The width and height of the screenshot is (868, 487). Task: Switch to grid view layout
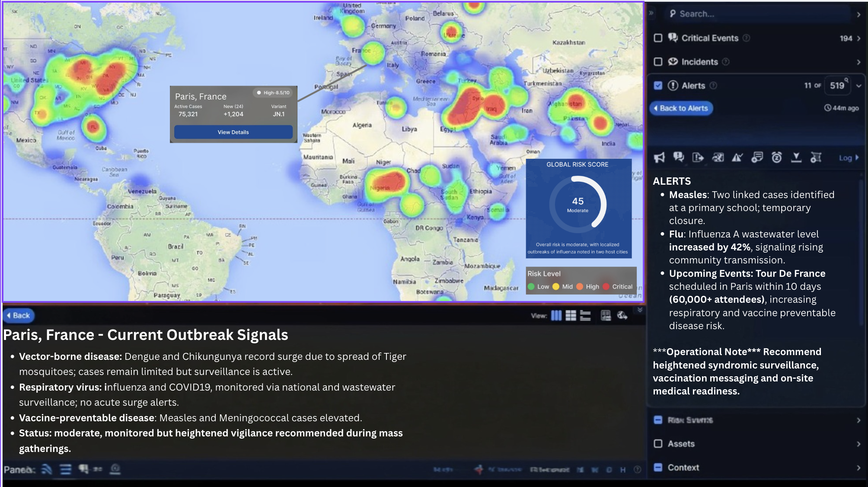pyautogui.click(x=571, y=316)
